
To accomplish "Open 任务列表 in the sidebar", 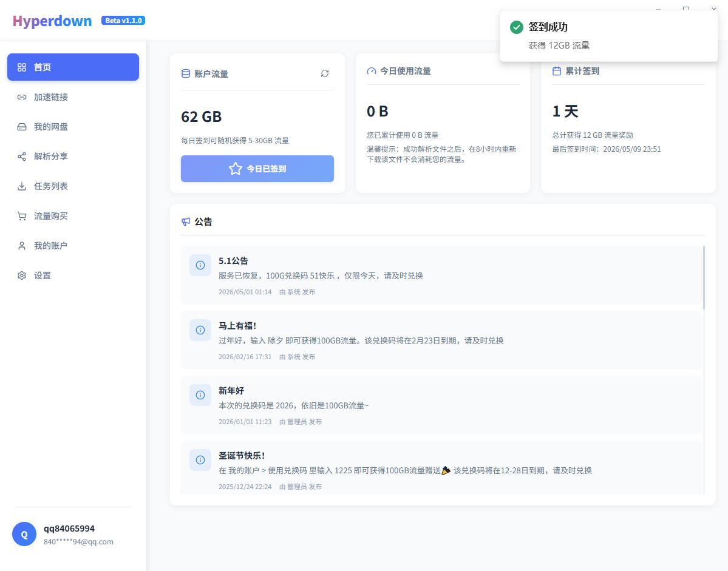I will 73,186.
